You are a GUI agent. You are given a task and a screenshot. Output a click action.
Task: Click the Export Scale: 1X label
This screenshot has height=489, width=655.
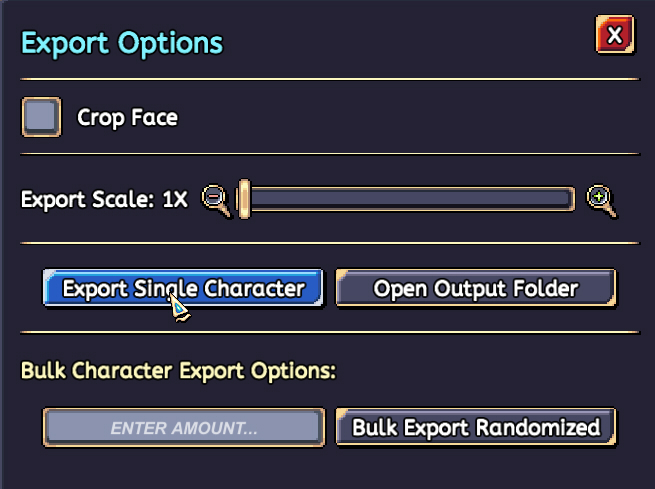click(104, 199)
